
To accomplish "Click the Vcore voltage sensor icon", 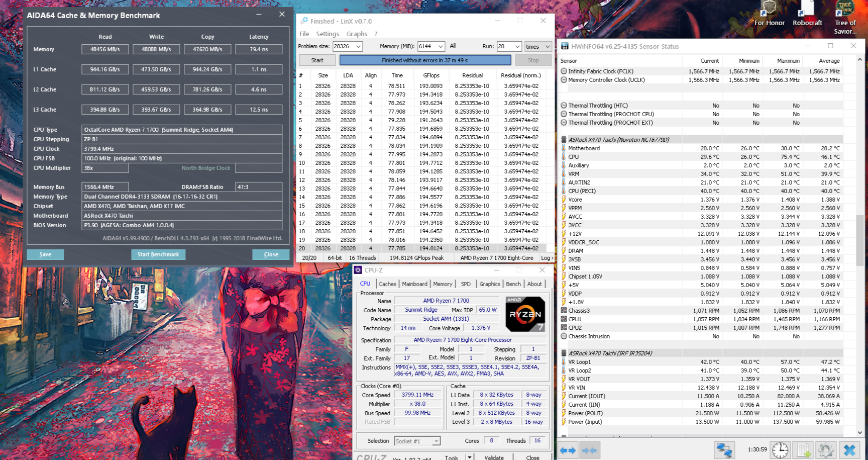I will [x=564, y=200].
